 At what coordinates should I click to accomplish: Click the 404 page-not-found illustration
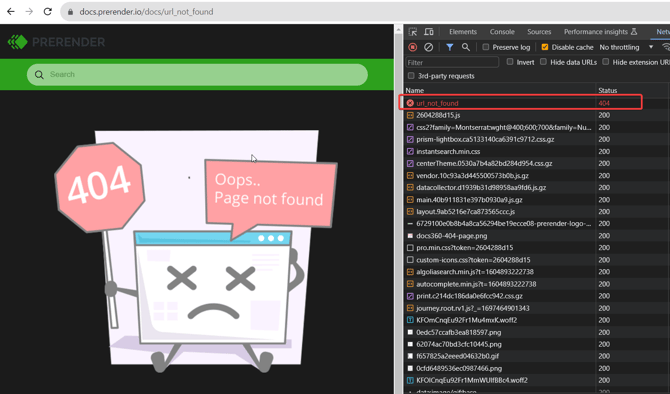(197, 251)
